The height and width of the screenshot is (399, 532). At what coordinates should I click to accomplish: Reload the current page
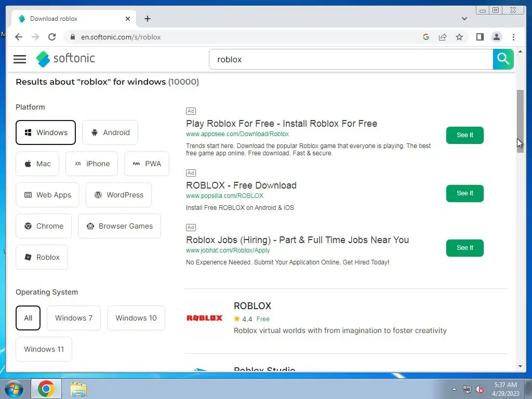coord(52,37)
